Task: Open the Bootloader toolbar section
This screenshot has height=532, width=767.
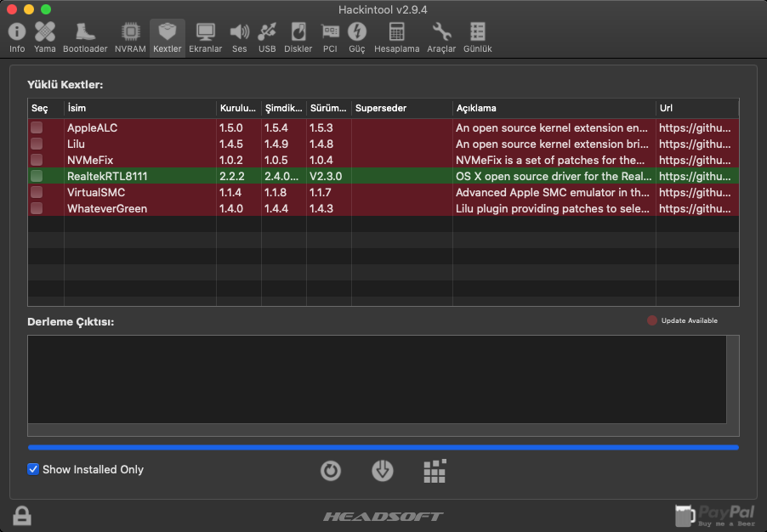Action: 85,37
